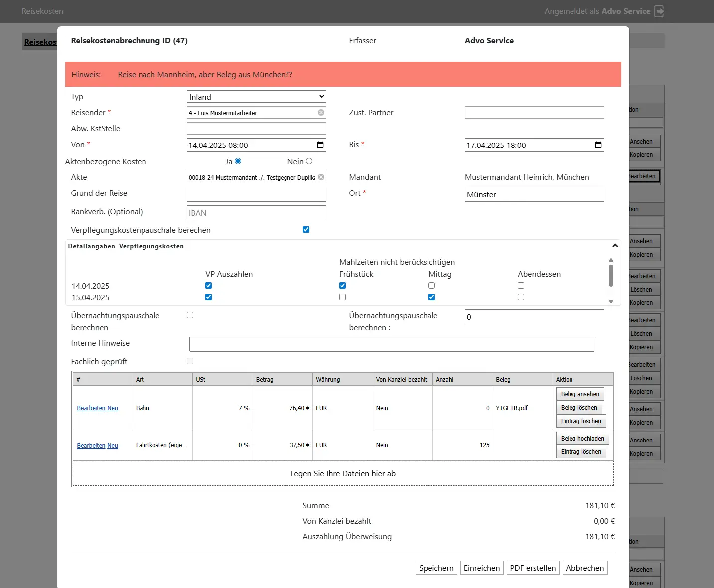Click the file drop zone Legen Sie Ihre Dateien
The height and width of the screenshot is (588, 714).
point(343,473)
